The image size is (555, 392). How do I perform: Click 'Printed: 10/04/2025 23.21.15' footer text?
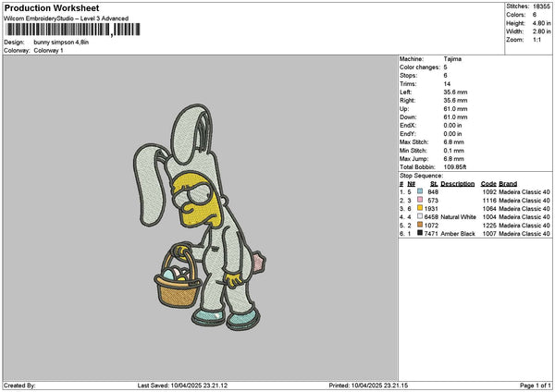pyautogui.click(x=368, y=386)
